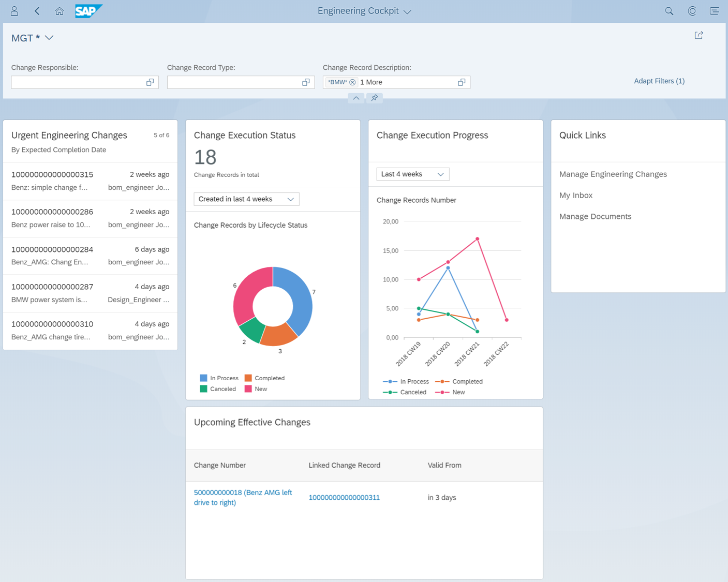
Task: Open the CoPilot circle icon in header
Action: 692,11
